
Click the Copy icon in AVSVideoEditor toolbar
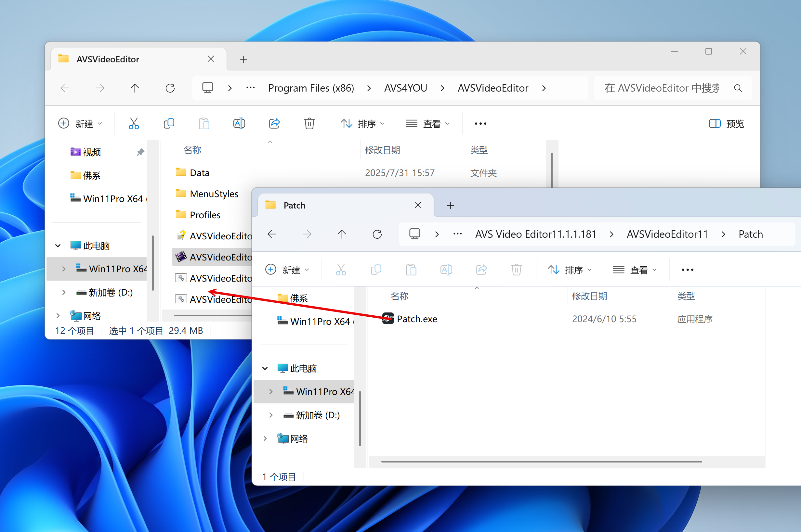169,123
